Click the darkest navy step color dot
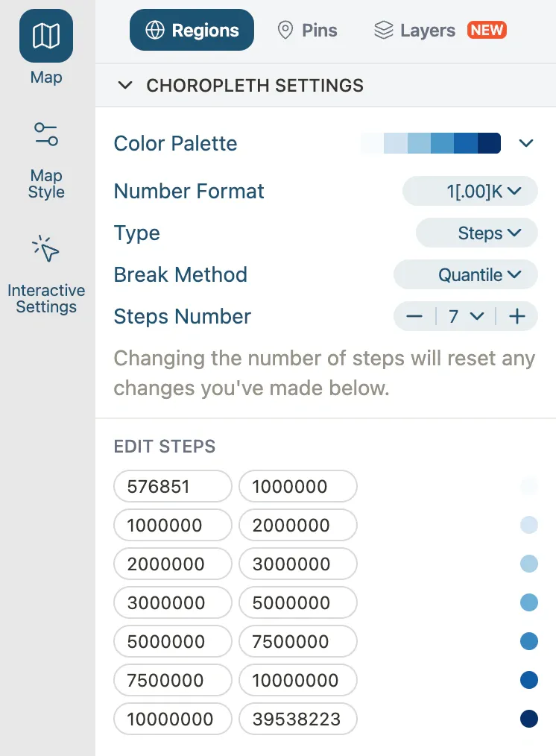The width and height of the screenshot is (556, 756). point(529,719)
